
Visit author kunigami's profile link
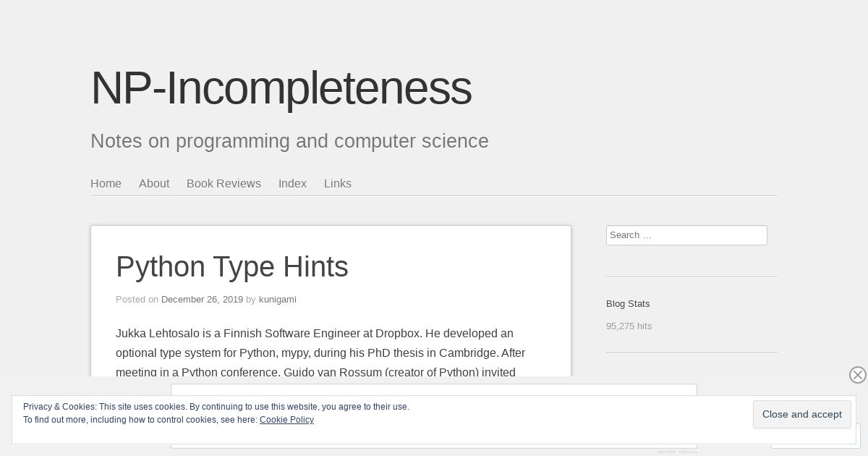tap(278, 300)
